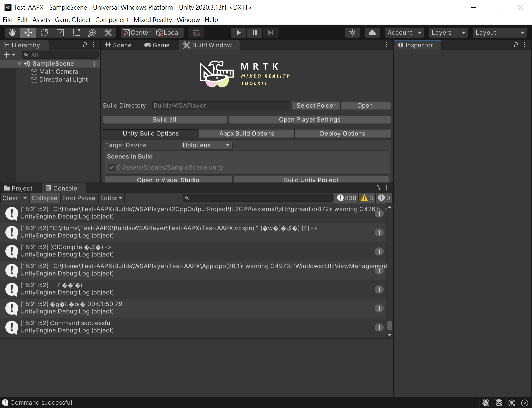The width and height of the screenshot is (532, 408).
Task: Open Editor dropdown in console
Action: (111, 198)
